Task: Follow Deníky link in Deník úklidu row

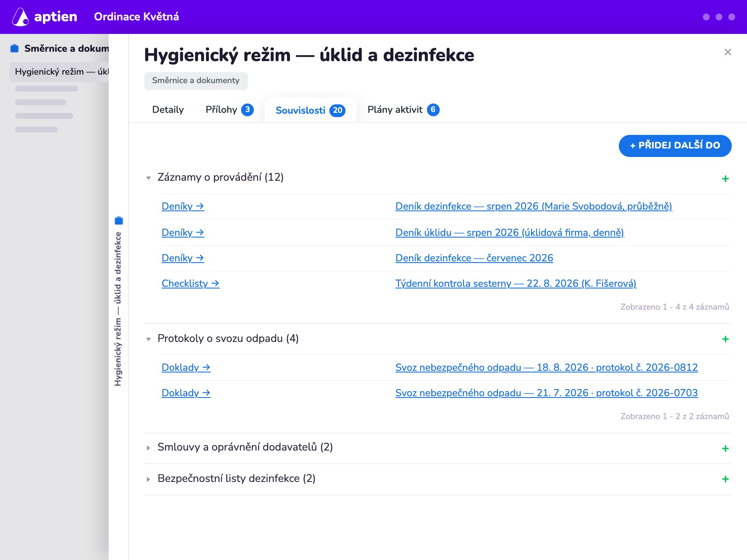Action: pos(183,232)
